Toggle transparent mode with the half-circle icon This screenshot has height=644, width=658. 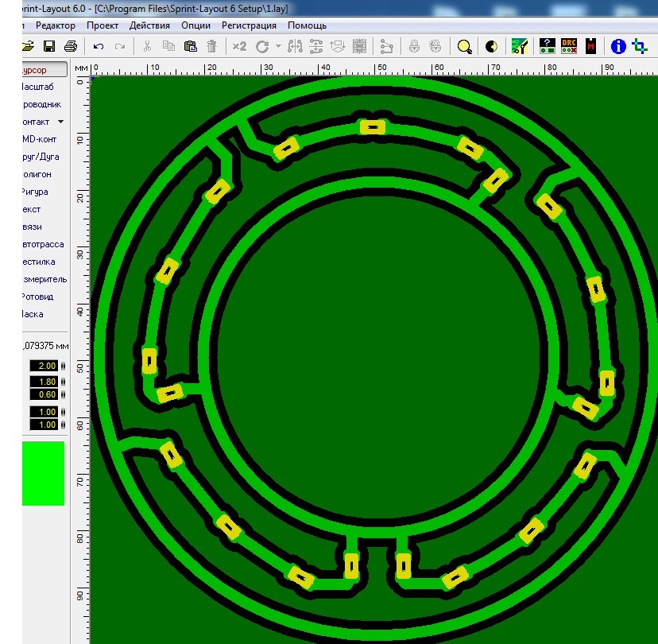(x=491, y=46)
